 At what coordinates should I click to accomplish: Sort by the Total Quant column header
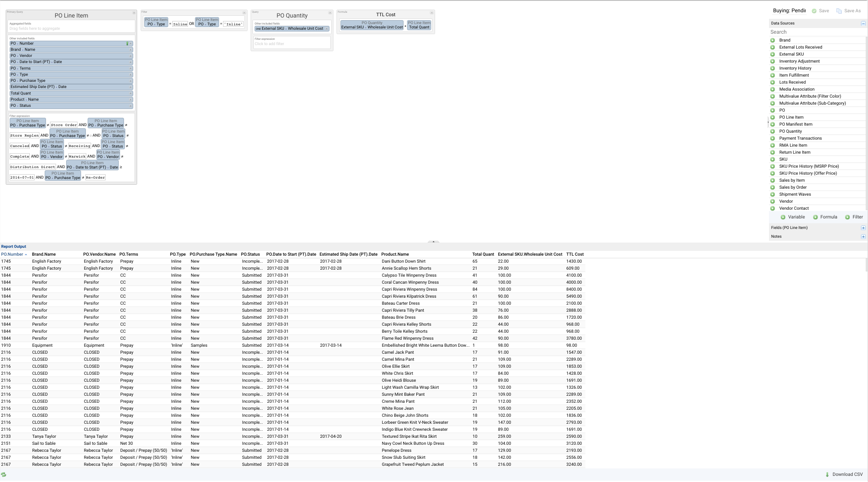[483, 254]
